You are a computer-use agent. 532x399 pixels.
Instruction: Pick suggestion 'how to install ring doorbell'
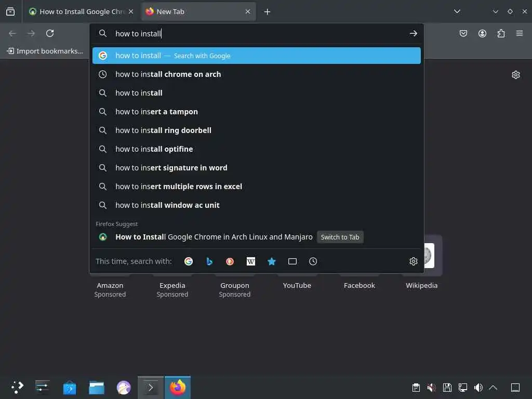click(x=257, y=130)
